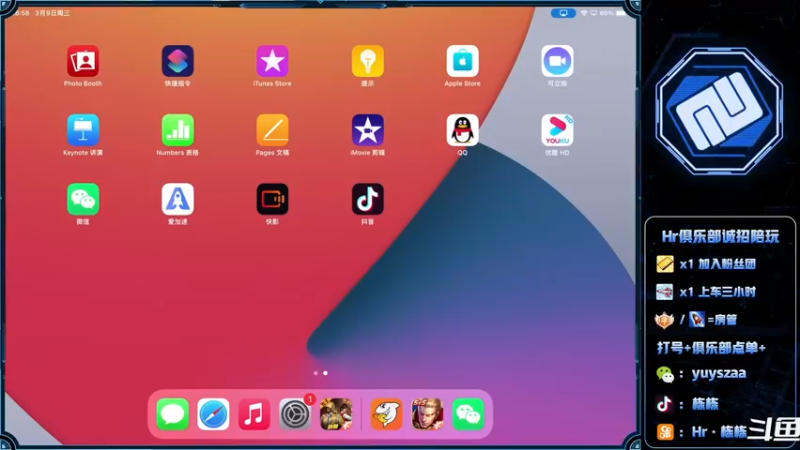Open Pages document app
800x450 pixels.
[272, 130]
